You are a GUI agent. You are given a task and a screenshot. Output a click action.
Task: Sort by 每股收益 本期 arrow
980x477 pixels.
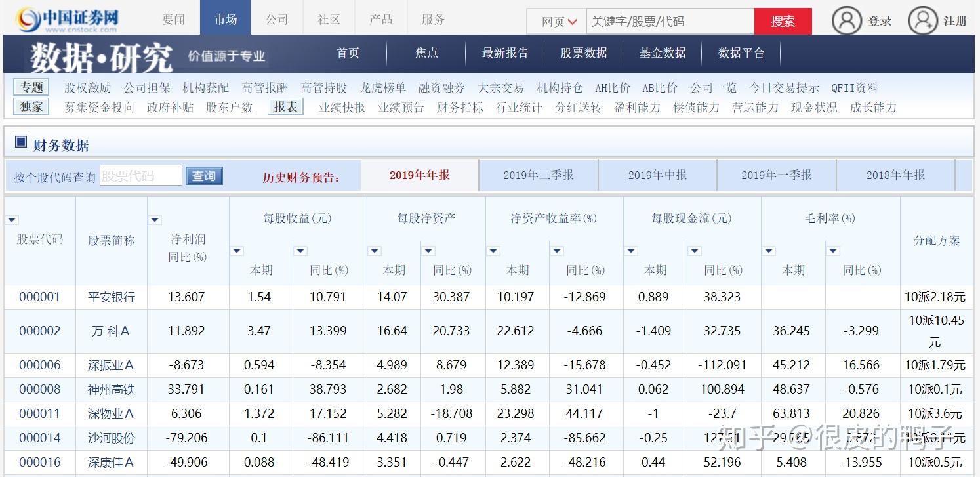pyautogui.click(x=237, y=251)
